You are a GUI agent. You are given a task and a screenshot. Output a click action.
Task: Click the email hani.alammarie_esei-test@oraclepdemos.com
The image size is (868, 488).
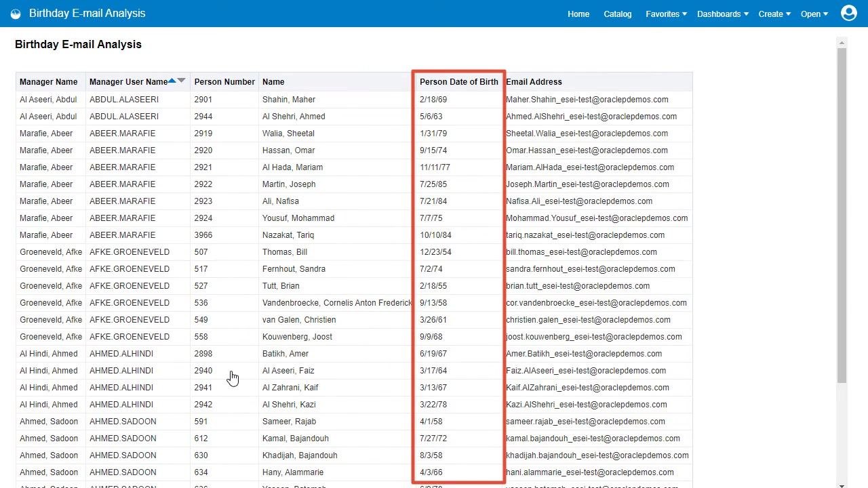coord(590,472)
